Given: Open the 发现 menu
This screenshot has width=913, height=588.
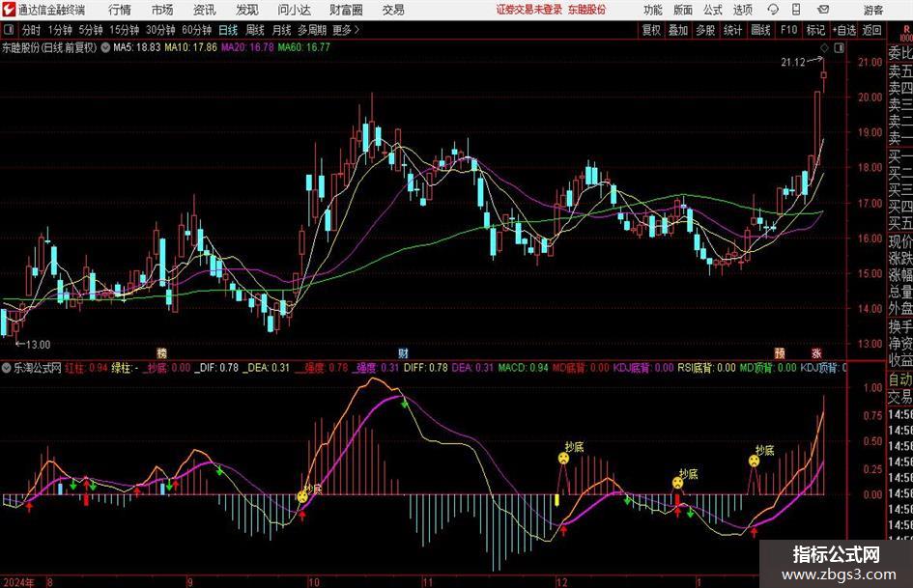Looking at the screenshot, I should click(247, 10).
